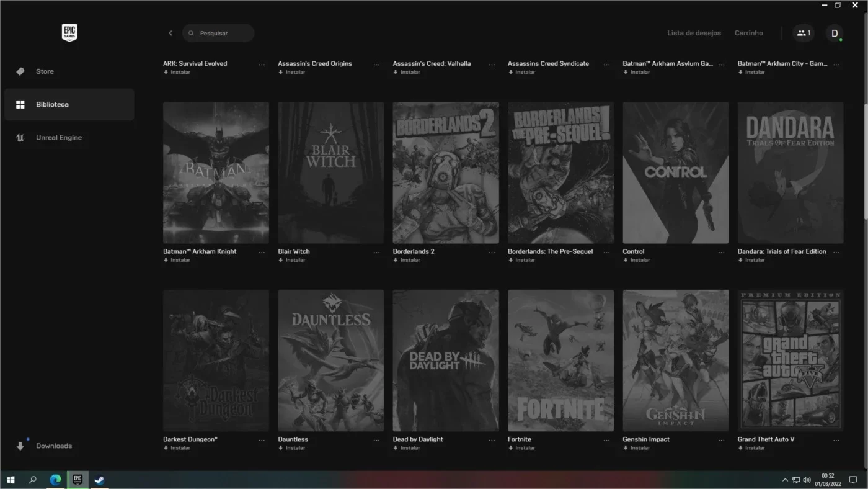Install Grand Theft Auto V
This screenshot has width=868, height=489.
point(751,448)
